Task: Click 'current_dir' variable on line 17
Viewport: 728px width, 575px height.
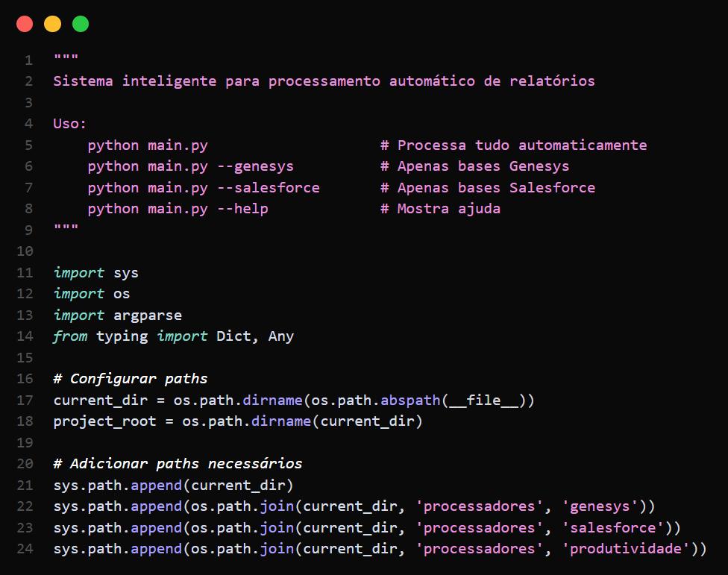Action: (100, 400)
